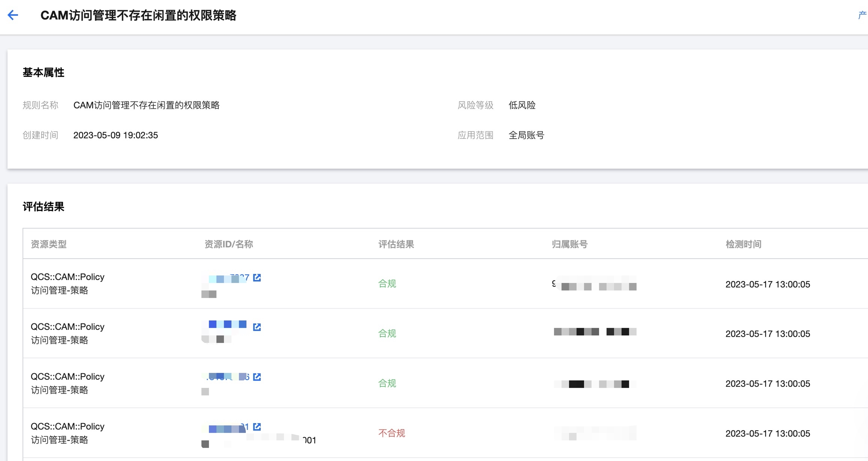Screen dimensions: 868x461
Task: Click resource ID link in third row
Action: (227, 377)
